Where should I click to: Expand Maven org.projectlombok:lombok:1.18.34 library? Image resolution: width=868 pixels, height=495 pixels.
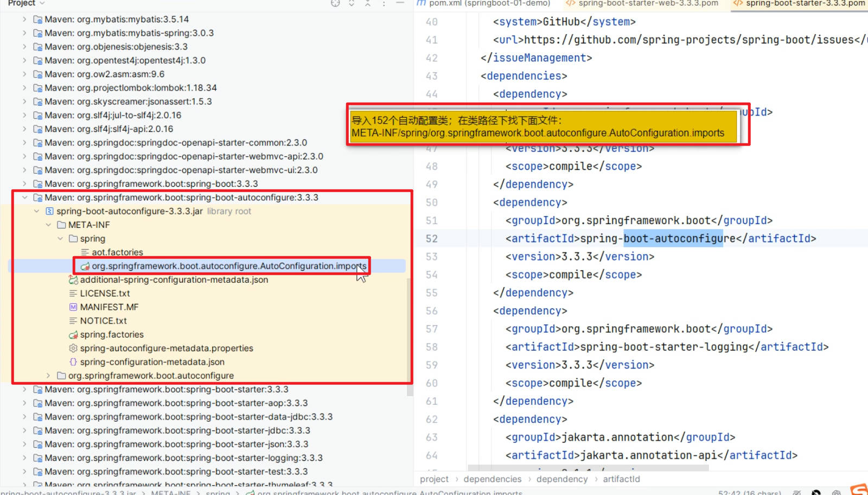pyautogui.click(x=24, y=88)
